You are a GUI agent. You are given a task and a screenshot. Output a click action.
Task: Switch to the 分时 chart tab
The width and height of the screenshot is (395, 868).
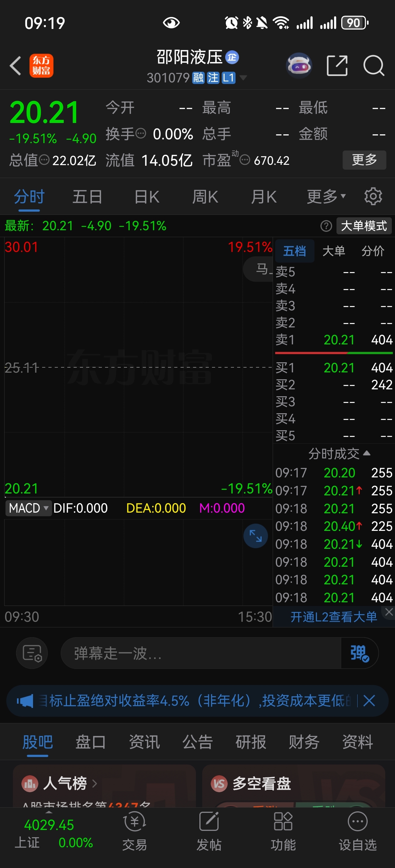[x=29, y=197]
